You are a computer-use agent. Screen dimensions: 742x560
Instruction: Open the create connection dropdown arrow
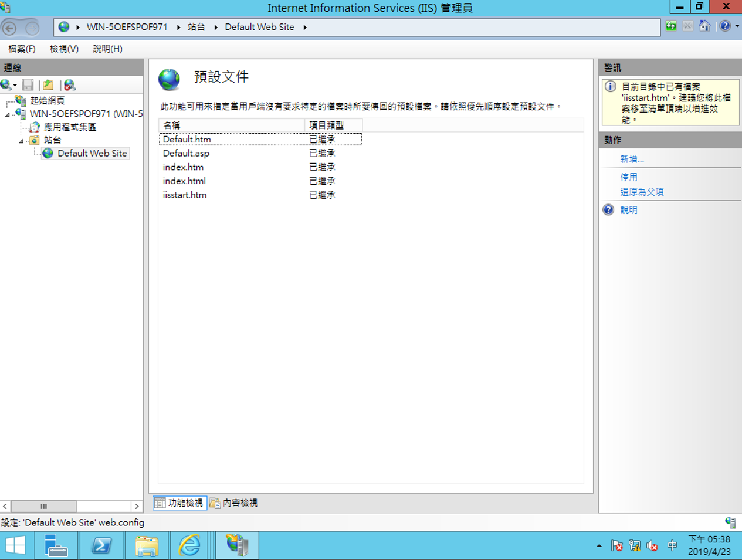pyautogui.click(x=15, y=86)
